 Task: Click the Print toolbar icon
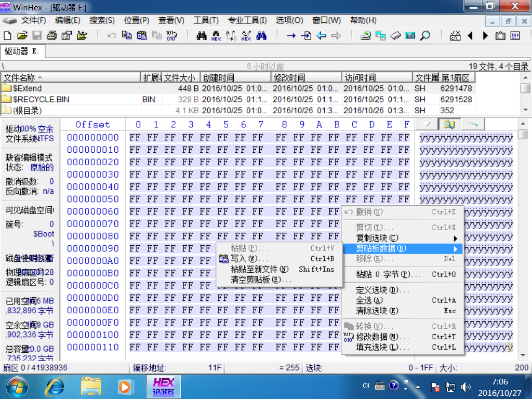52,35
